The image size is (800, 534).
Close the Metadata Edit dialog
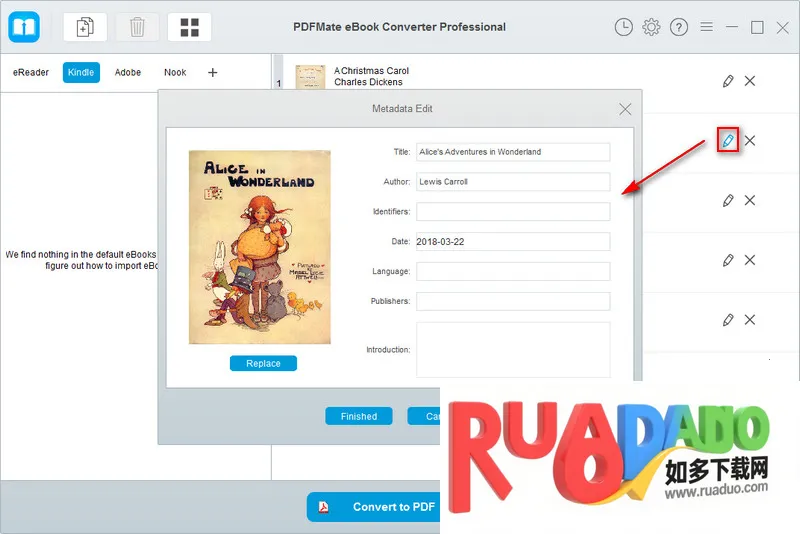[x=625, y=109]
